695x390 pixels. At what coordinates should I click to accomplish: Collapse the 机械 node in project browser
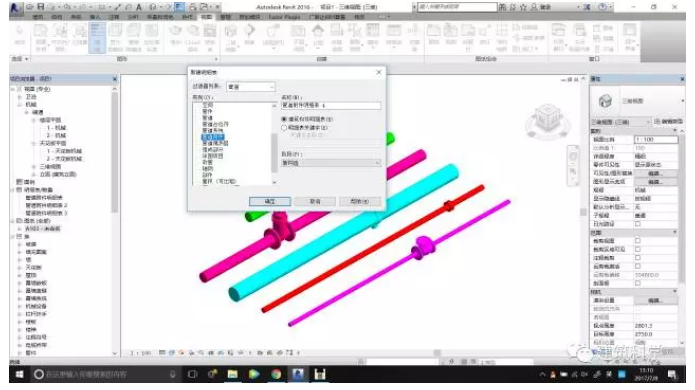[20, 105]
